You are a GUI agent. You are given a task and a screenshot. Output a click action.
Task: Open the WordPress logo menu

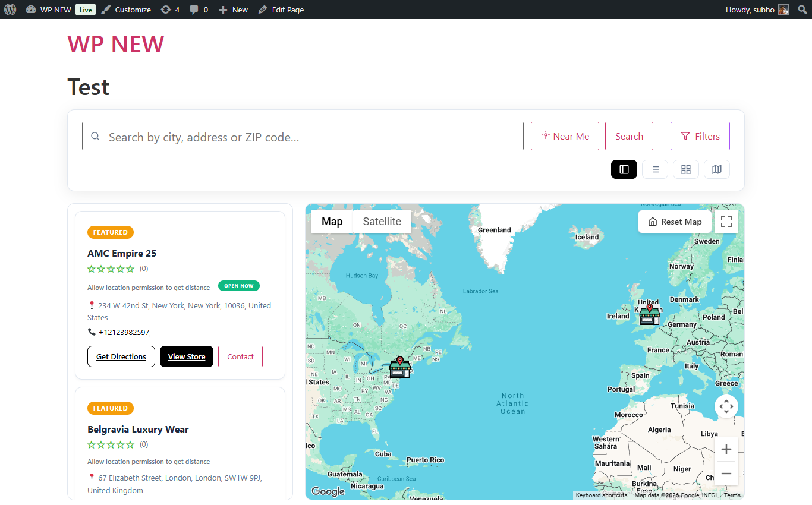tap(10, 10)
